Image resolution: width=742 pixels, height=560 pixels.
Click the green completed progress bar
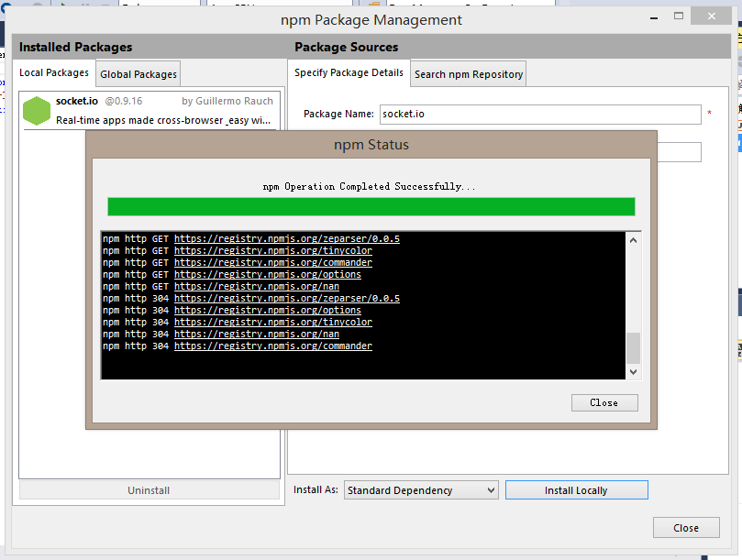coord(371,207)
